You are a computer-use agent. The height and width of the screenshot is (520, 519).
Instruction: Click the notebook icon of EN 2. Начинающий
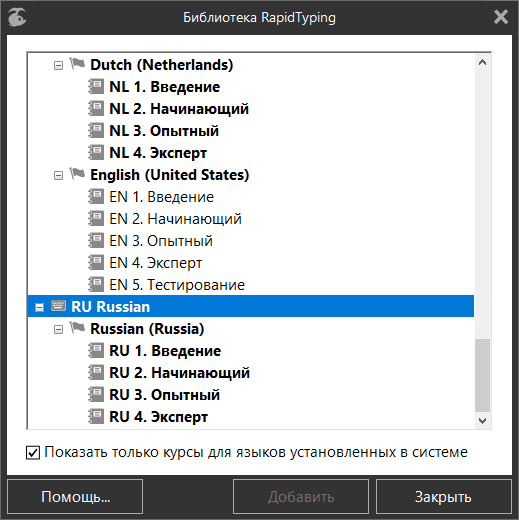pos(96,218)
